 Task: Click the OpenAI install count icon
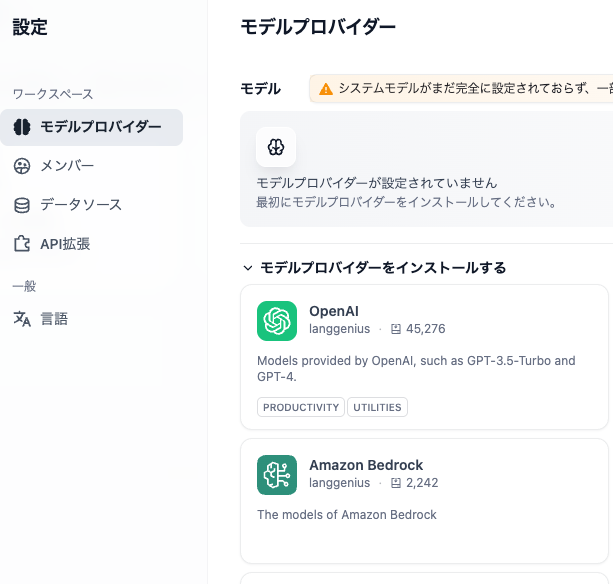coord(396,329)
